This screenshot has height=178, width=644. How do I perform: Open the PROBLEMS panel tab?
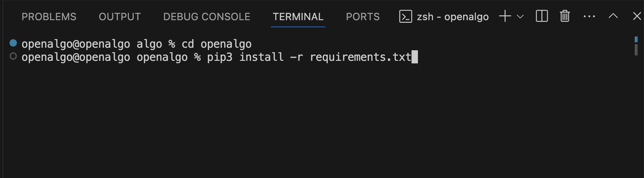pyautogui.click(x=49, y=17)
